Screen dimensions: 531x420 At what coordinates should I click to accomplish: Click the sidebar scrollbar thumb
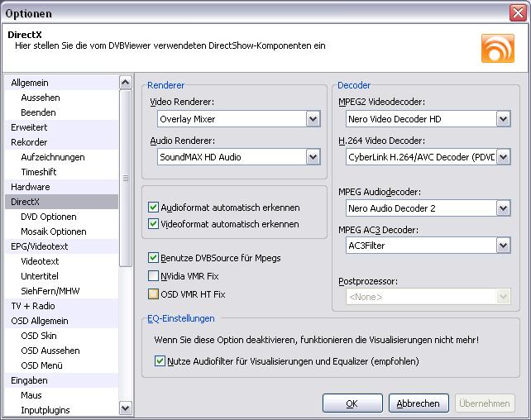[x=125, y=178]
